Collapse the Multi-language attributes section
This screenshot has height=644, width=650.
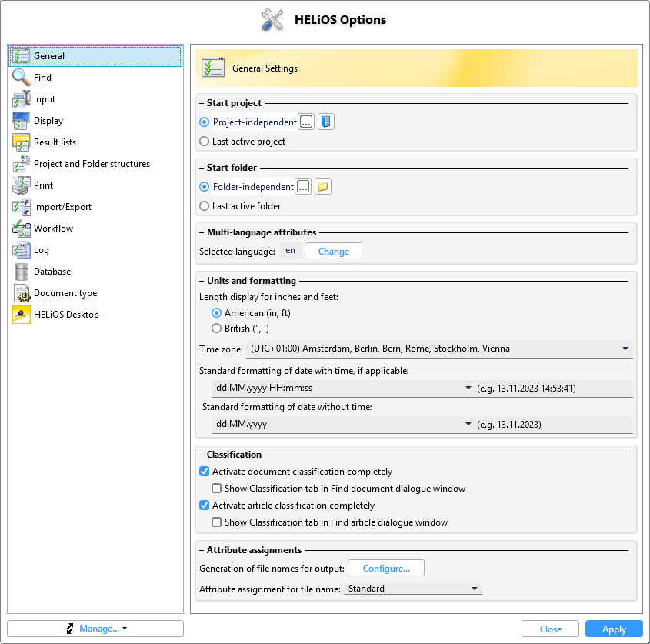click(202, 232)
